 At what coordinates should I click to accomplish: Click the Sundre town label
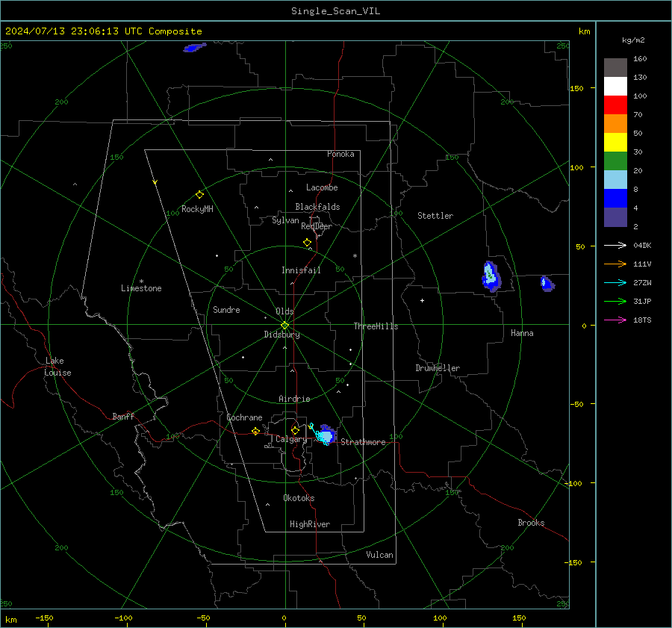pos(226,309)
